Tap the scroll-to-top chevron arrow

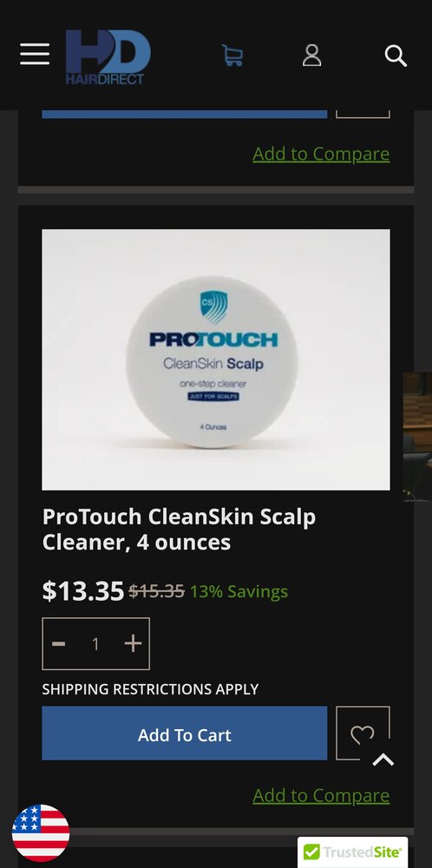pos(383,759)
